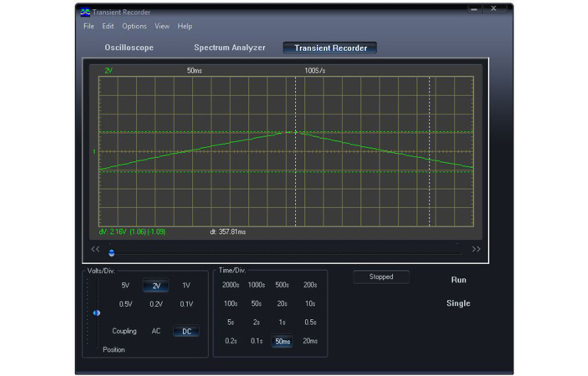
Task: Open the Help menu
Action: [x=185, y=26]
